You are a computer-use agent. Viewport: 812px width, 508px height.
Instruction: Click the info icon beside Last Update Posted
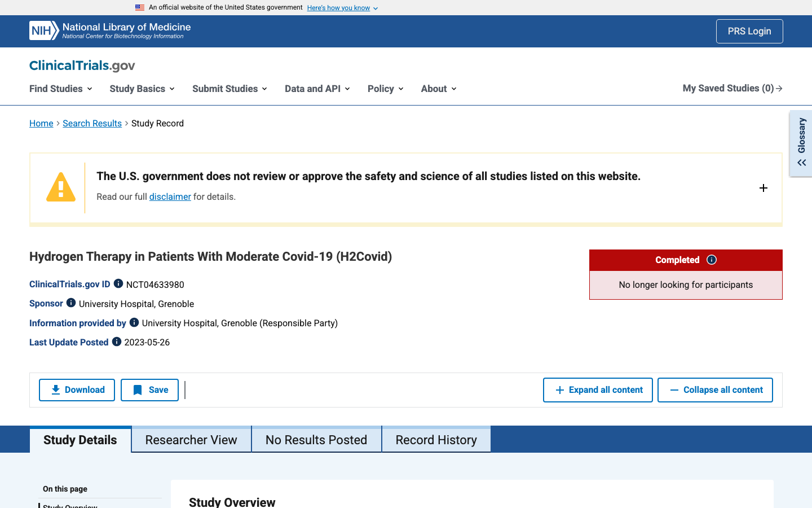point(117,341)
